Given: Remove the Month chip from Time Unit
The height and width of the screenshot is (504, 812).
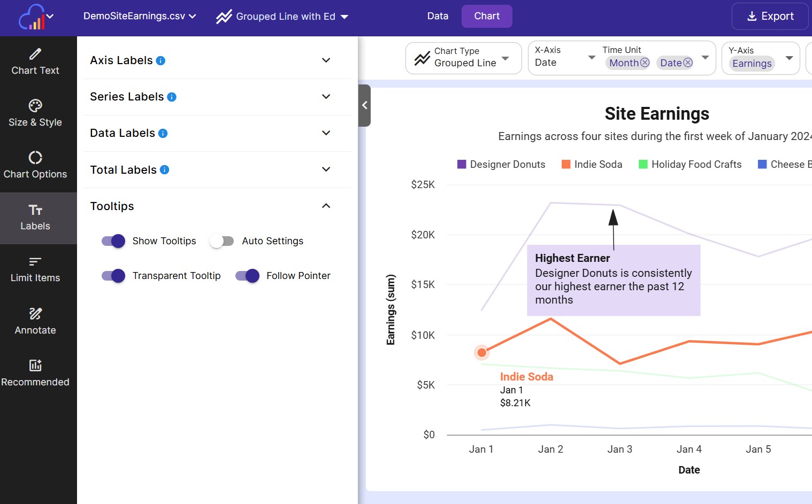Looking at the screenshot, I should click(645, 63).
